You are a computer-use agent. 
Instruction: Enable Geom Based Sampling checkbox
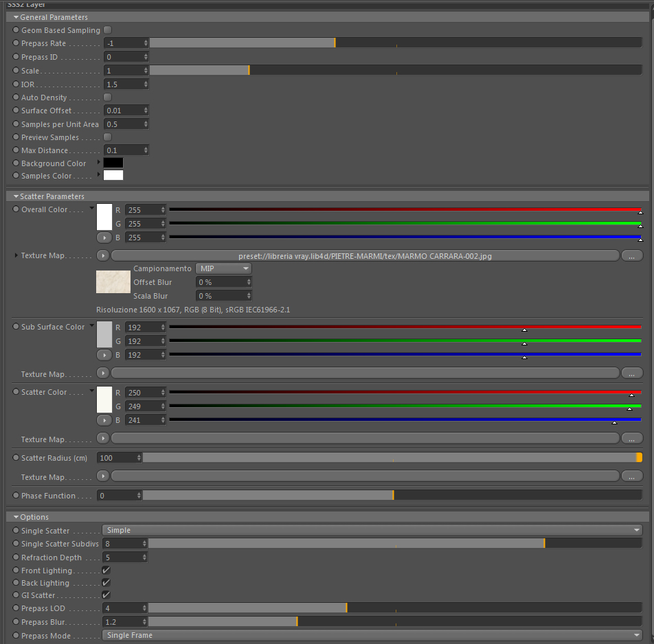[x=108, y=30]
